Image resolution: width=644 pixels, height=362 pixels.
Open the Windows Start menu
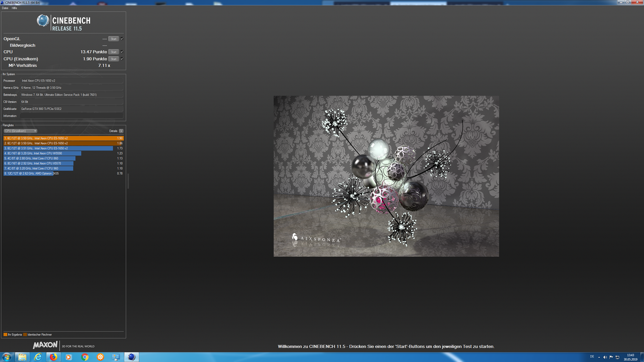click(6, 357)
